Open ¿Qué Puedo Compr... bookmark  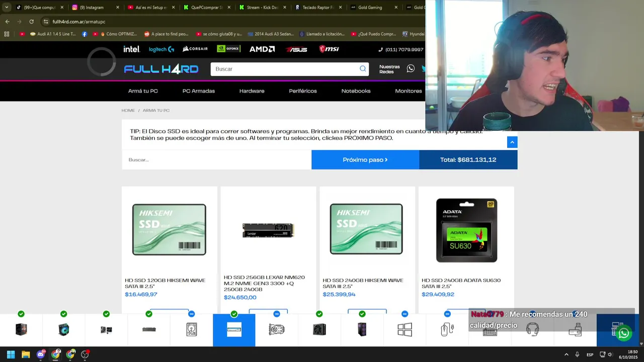373,34
